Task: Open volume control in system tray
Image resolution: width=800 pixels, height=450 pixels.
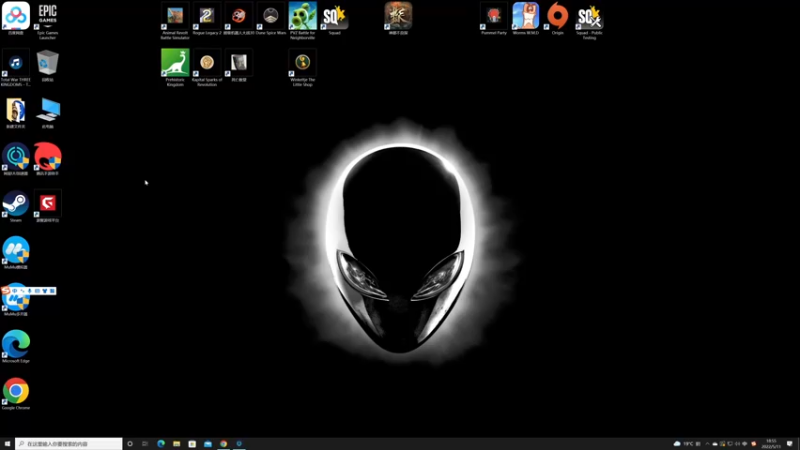Action: (x=737, y=444)
